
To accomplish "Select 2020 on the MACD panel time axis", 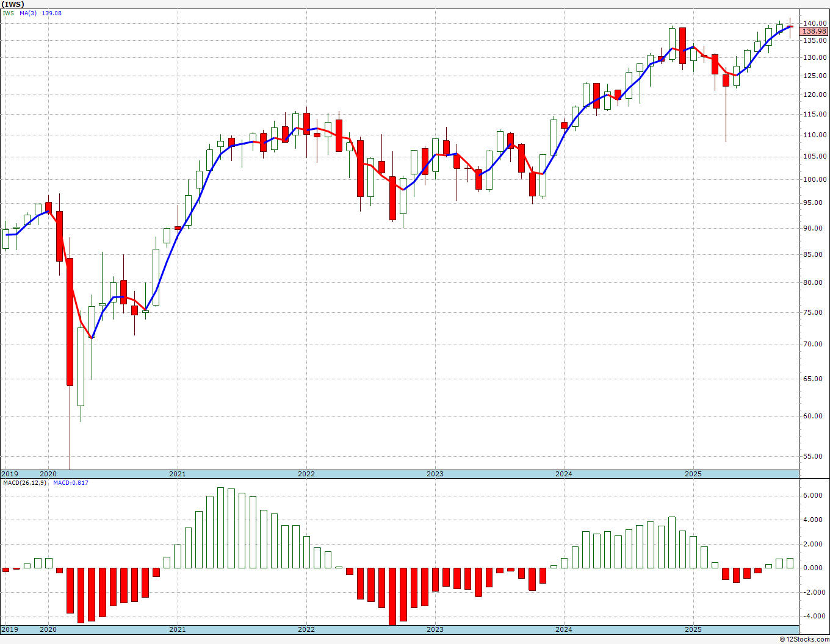I will [x=48, y=629].
